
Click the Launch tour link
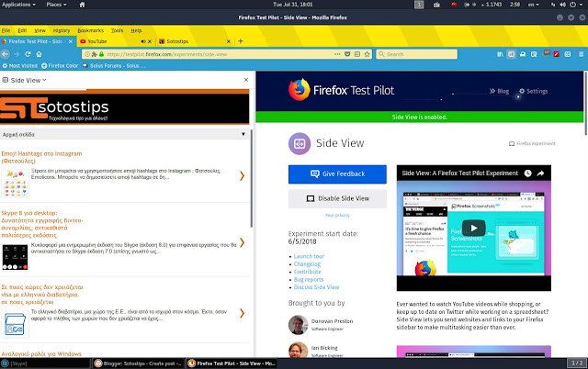[309, 256]
